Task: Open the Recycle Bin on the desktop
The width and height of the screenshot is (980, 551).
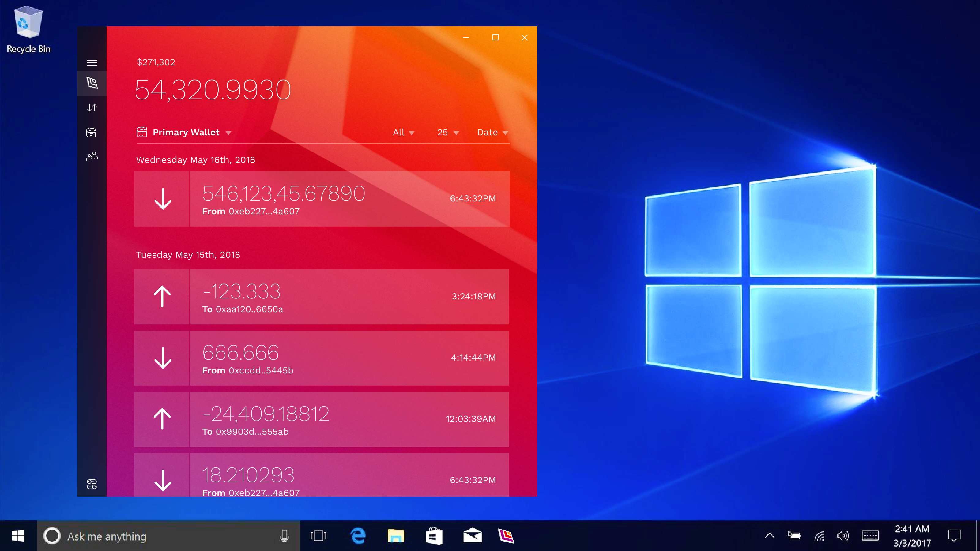Action: click(28, 30)
